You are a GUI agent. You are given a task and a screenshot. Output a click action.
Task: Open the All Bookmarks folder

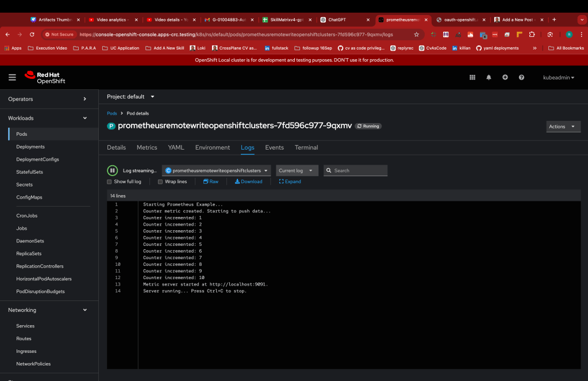566,48
